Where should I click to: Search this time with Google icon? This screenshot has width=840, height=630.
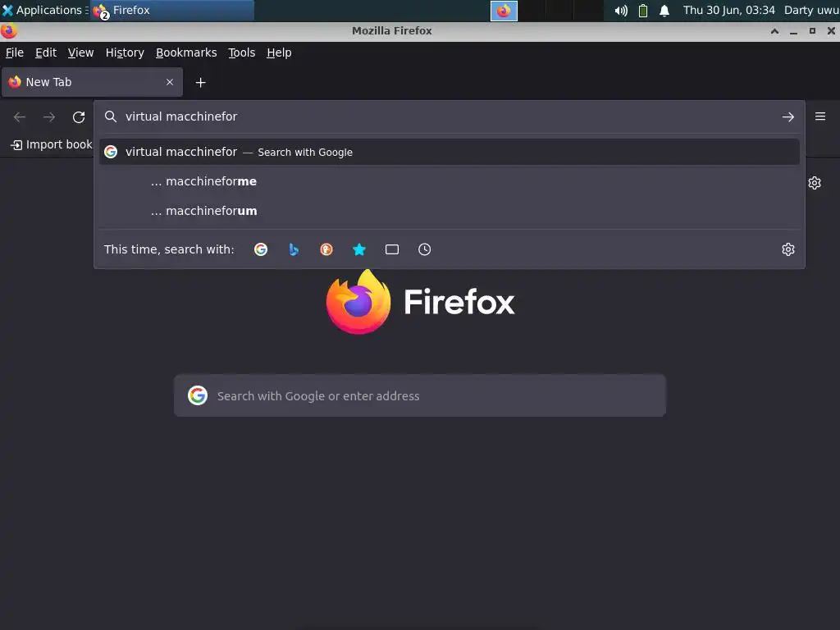click(260, 249)
